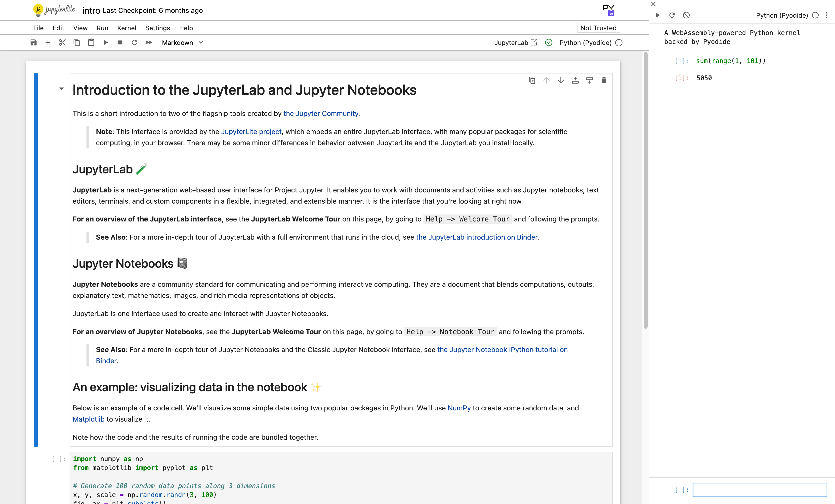Viewport: 835px width, 504px height.
Task: Click Python (Pyodide) kernel name in notebook toolbar
Action: click(x=585, y=43)
